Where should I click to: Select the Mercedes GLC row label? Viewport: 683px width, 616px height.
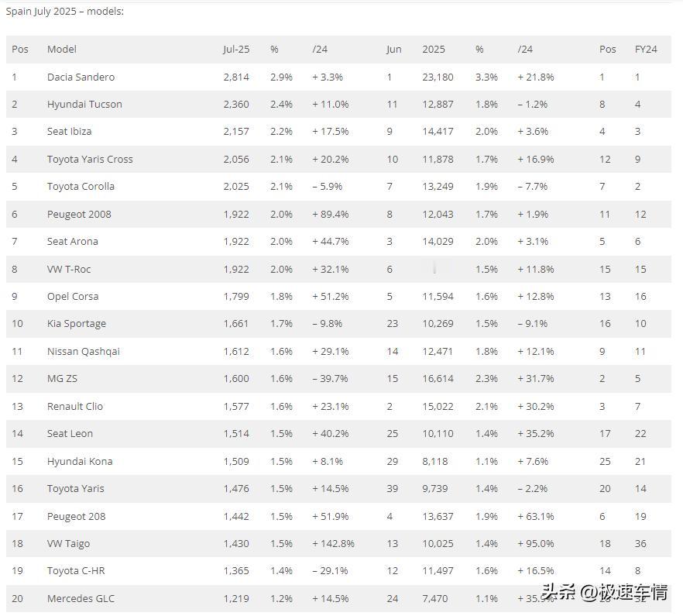(81, 598)
